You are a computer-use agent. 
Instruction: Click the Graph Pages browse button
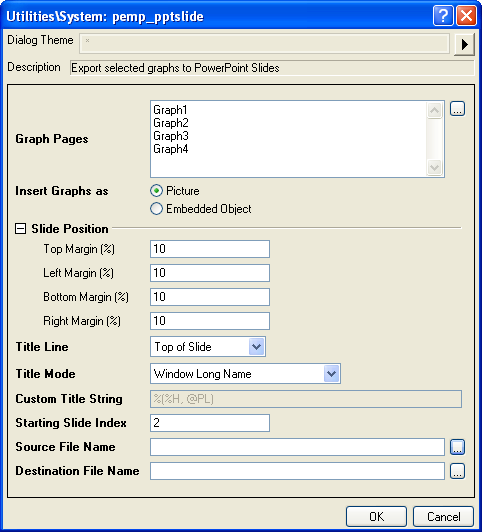(x=457, y=109)
